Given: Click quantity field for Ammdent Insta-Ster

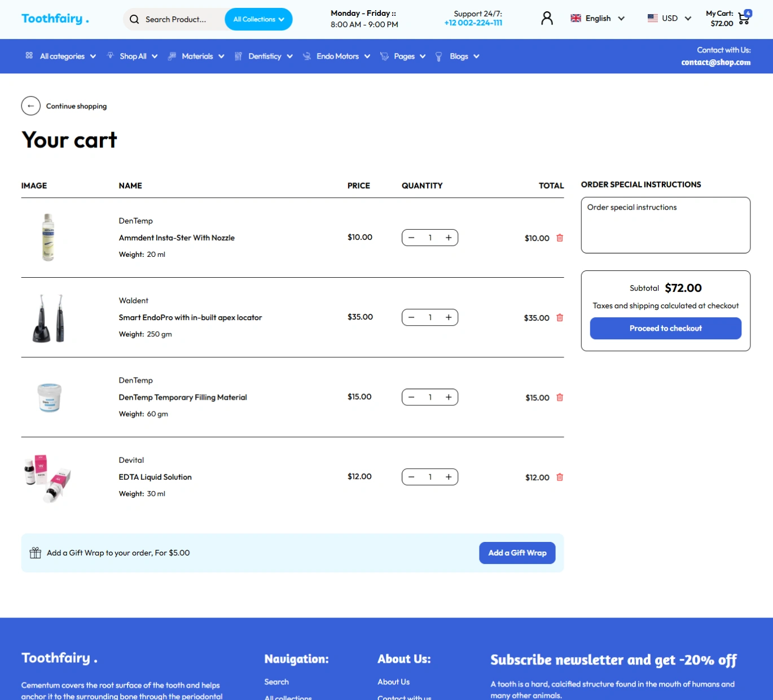Looking at the screenshot, I should click(430, 238).
